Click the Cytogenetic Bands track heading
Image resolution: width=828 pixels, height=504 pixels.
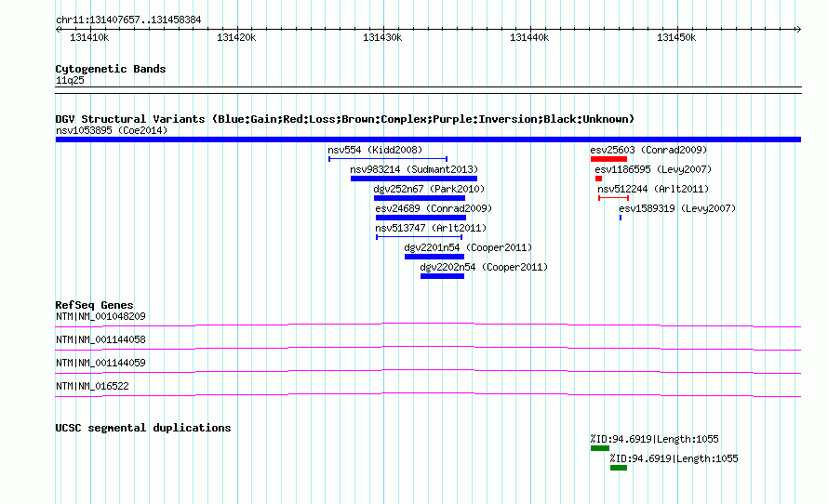[x=111, y=69]
